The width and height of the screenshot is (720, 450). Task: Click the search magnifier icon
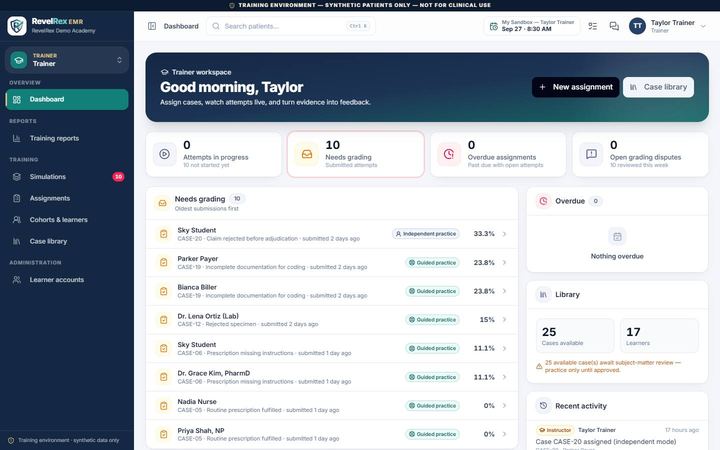pyautogui.click(x=216, y=26)
